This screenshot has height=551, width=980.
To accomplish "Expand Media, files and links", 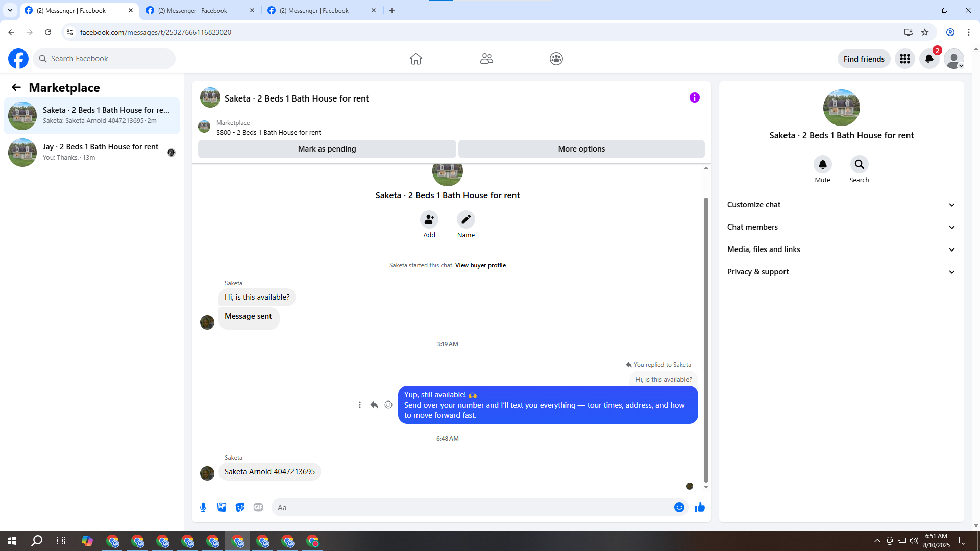I will (841, 249).
